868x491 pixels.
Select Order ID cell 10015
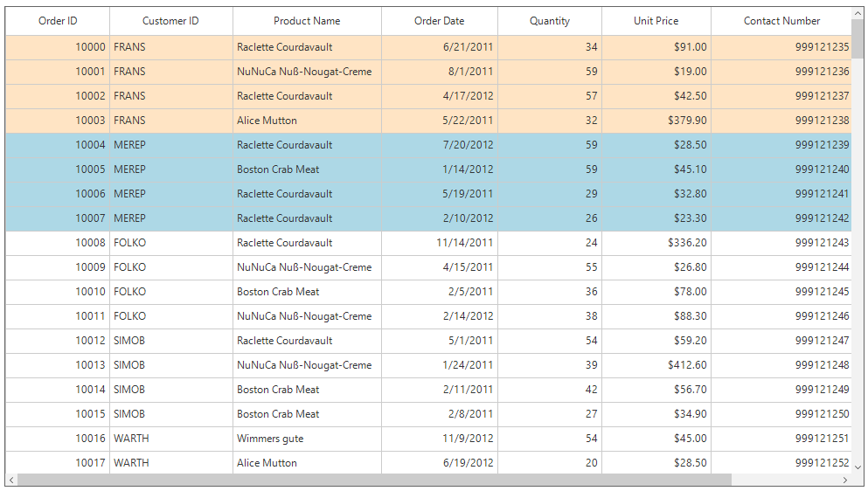(x=58, y=414)
